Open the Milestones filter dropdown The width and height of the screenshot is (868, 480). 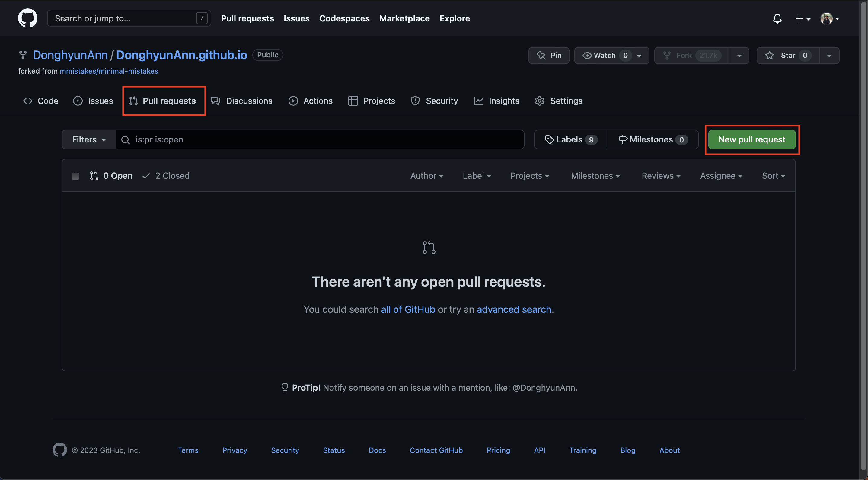pyautogui.click(x=595, y=176)
